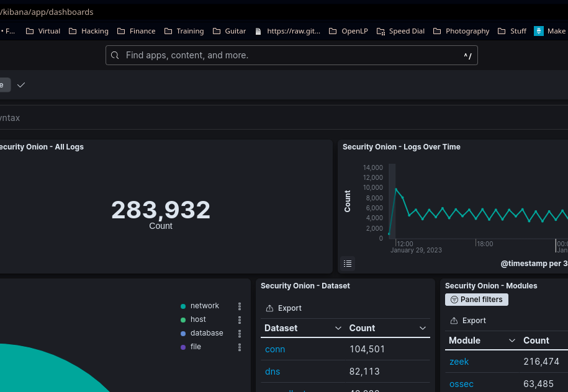Click the peak point on the line chart

396,189
